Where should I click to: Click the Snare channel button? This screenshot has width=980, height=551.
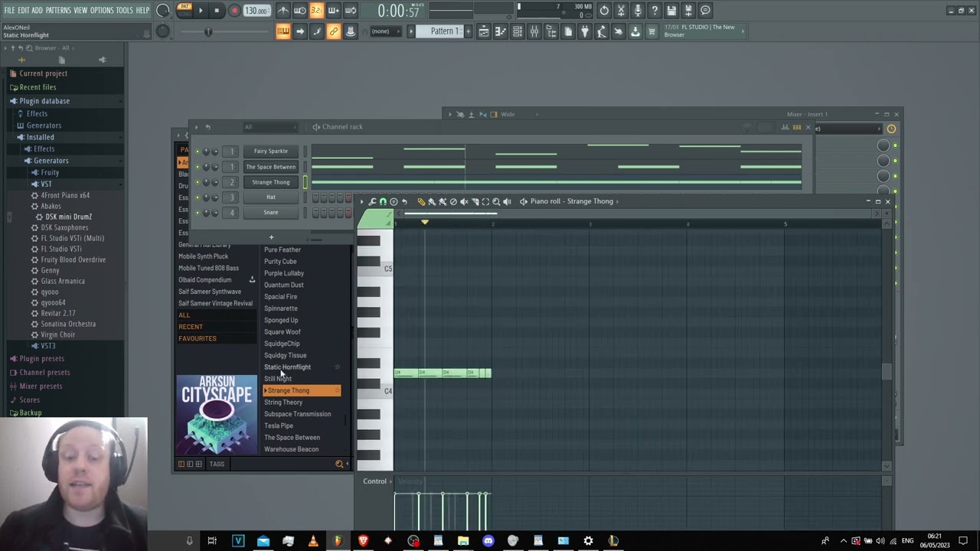(271, 213)
